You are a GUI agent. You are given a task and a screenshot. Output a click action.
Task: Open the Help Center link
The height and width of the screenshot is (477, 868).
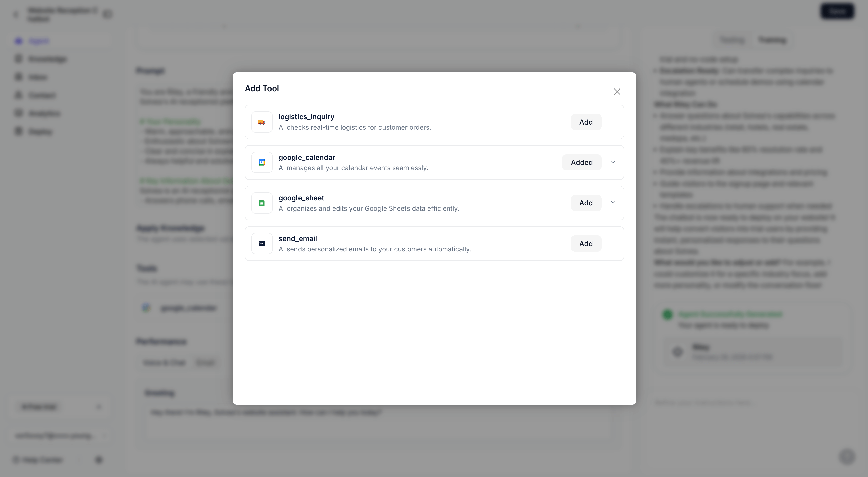tap(42, 460)
